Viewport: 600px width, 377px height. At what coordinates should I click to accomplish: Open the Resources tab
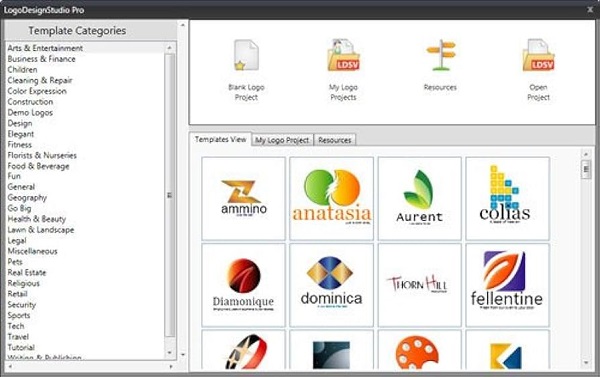coord(334,140)
